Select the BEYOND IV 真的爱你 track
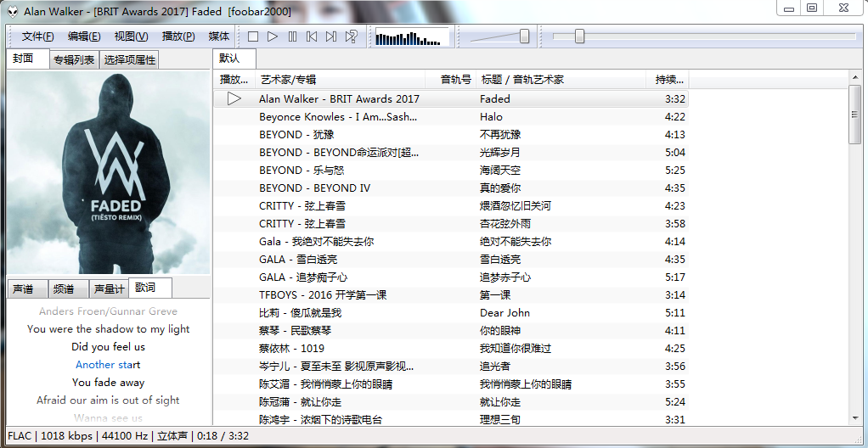Screen dimensions: 868x448 tap(451, 188)
